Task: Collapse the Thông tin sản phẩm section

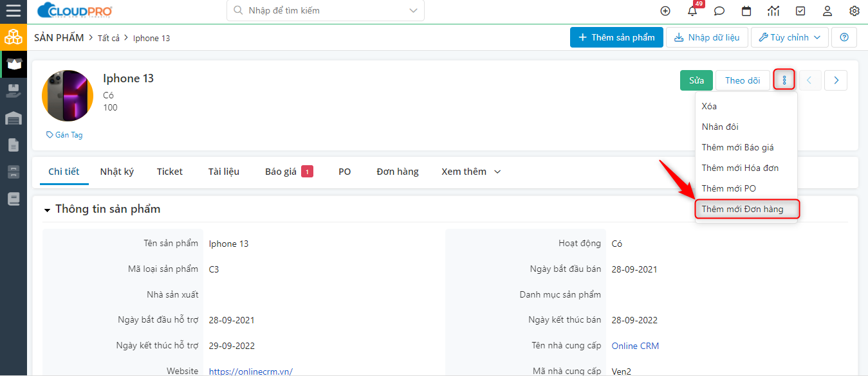Action: tap(47, 210)
